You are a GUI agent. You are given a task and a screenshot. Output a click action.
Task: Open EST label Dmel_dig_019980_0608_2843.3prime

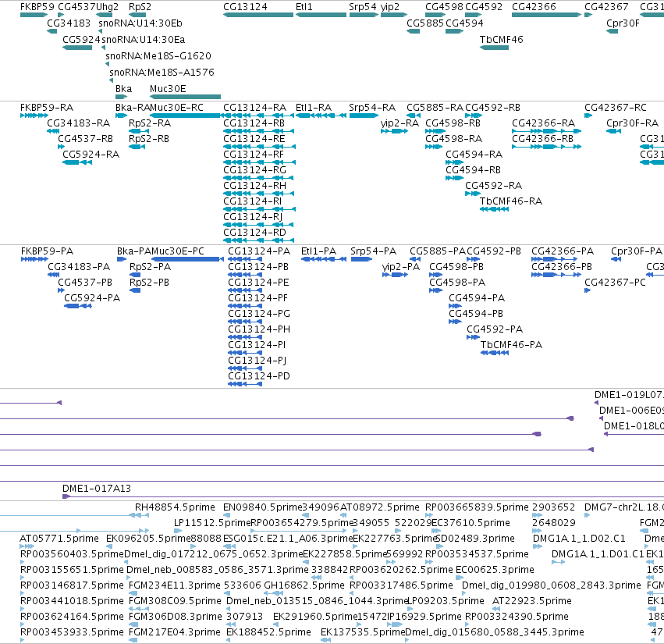(x=552, y=585)
